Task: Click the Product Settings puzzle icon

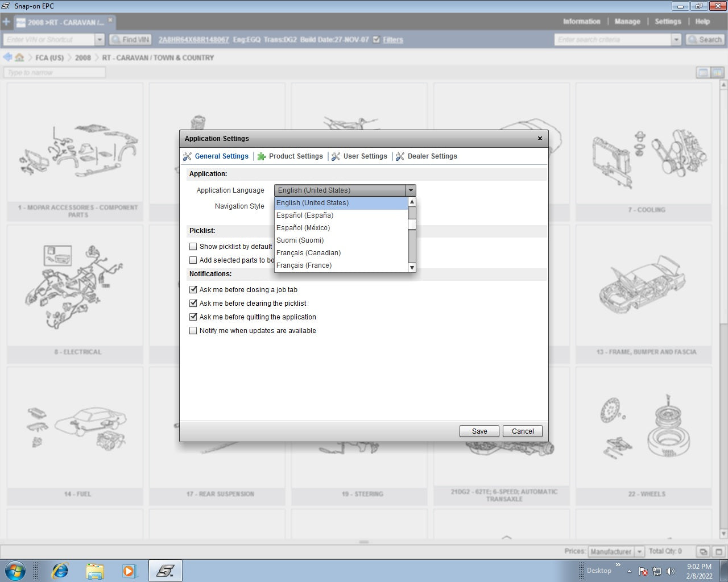Action: click(x=262, y=156)
